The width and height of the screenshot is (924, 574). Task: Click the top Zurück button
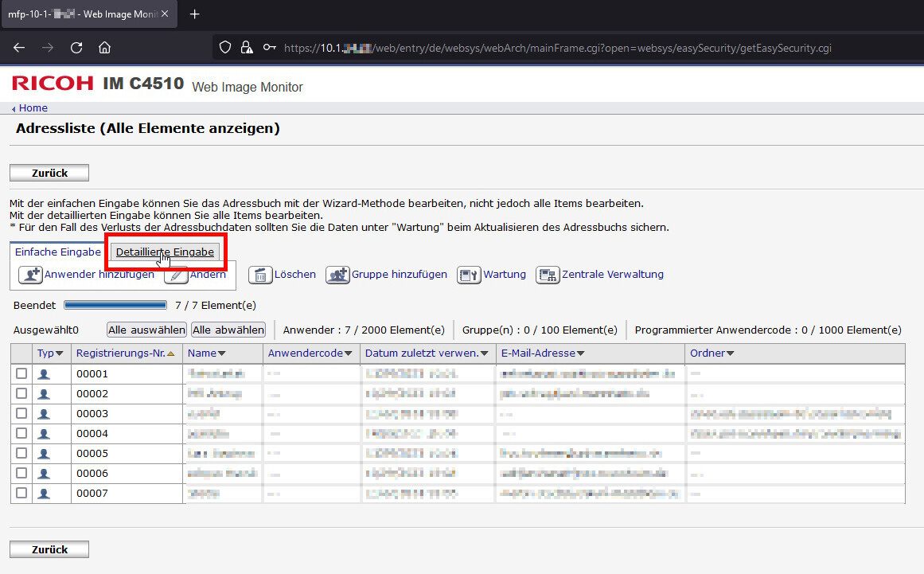[x=49, y=173]
